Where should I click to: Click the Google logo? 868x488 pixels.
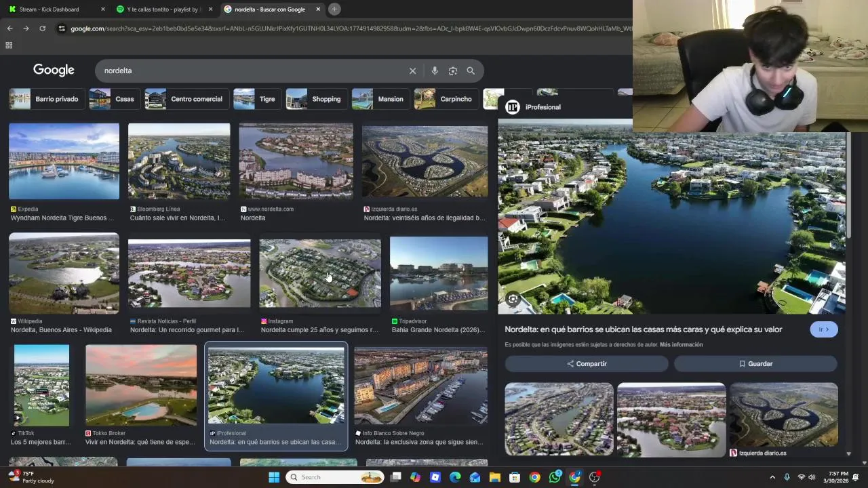tap(54, 70)
